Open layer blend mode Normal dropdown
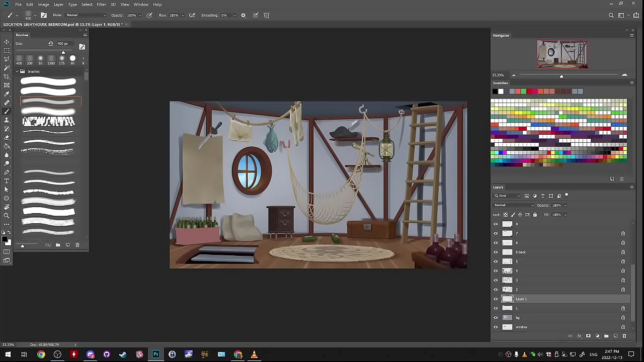 [514, 205]
